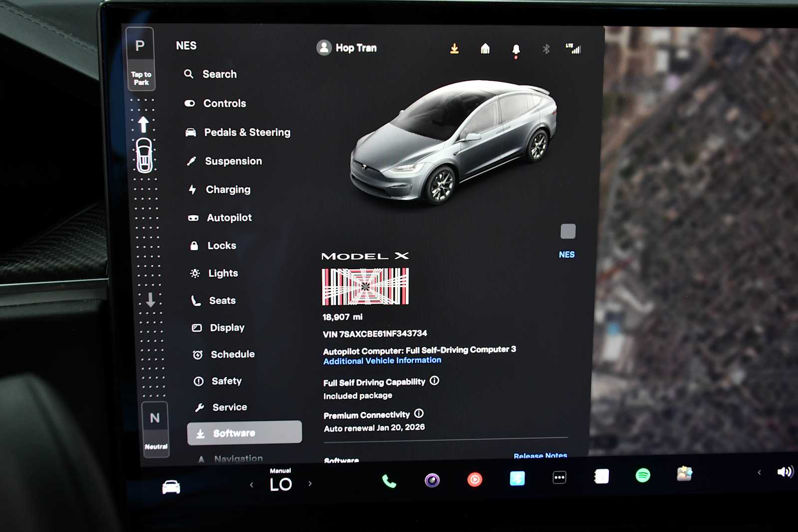Open the Release Notes link

[540, 456]
